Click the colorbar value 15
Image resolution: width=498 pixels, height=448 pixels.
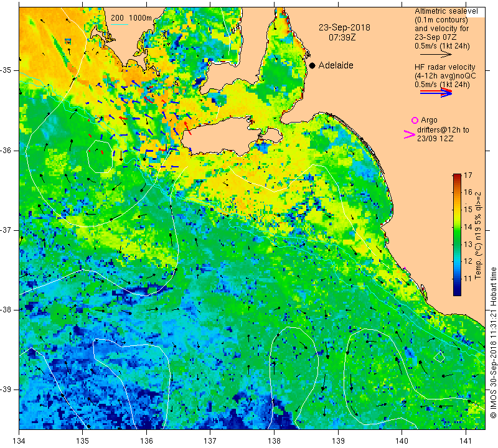[x=468, y=210]
